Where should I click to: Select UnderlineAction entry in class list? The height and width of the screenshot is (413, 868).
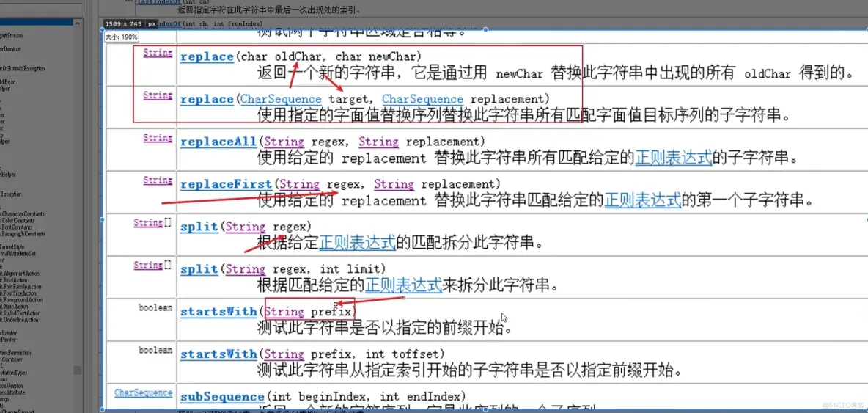[19, 320]
